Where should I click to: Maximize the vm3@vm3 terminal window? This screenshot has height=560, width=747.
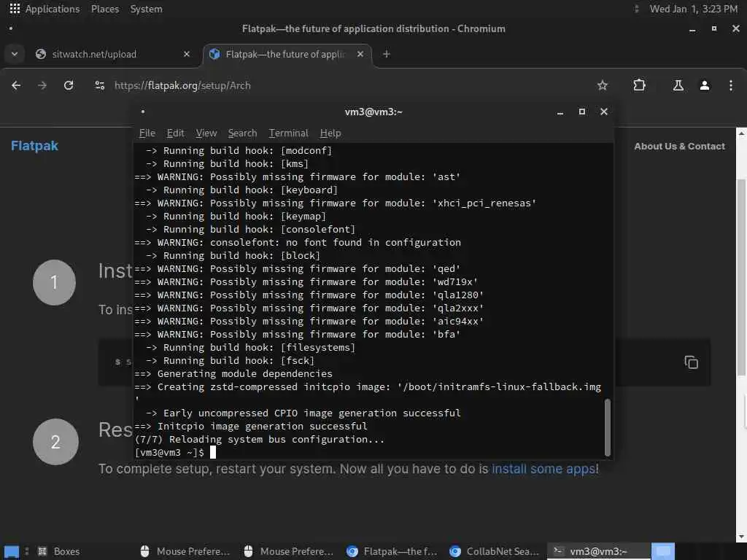pyautogui.click(x=581, y=112)
